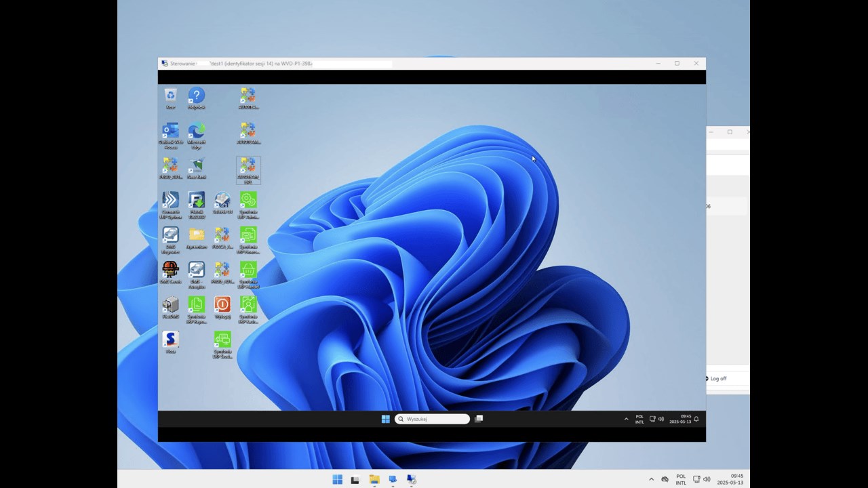The image size is (868, 488).
Task: Open File Explorer on host taskbar
Action: 374,479
